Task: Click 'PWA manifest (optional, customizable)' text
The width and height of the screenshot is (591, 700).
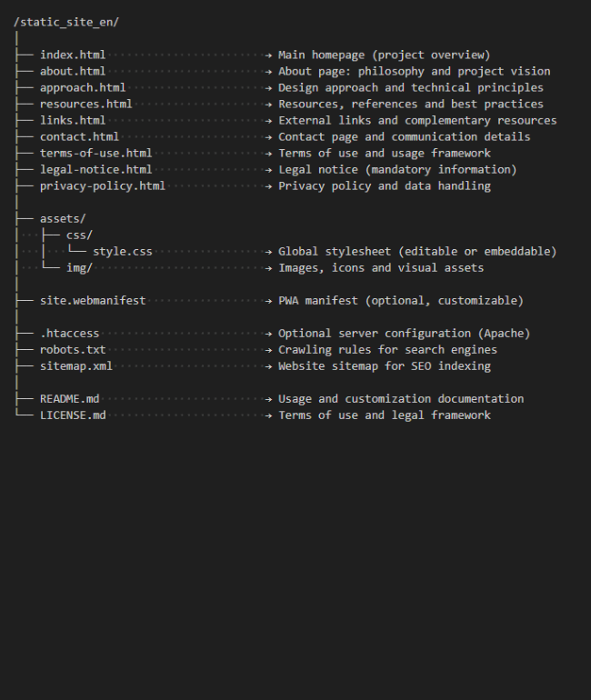Action: 401,300
